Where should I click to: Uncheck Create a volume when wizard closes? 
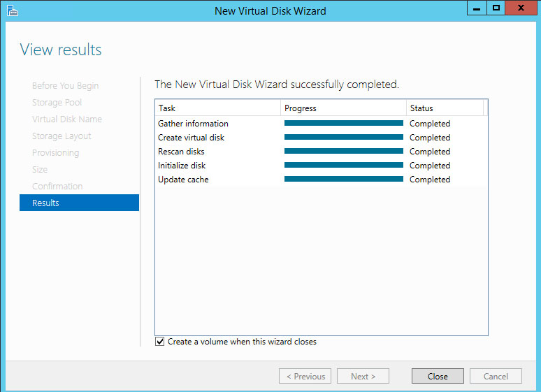[160, 342]
